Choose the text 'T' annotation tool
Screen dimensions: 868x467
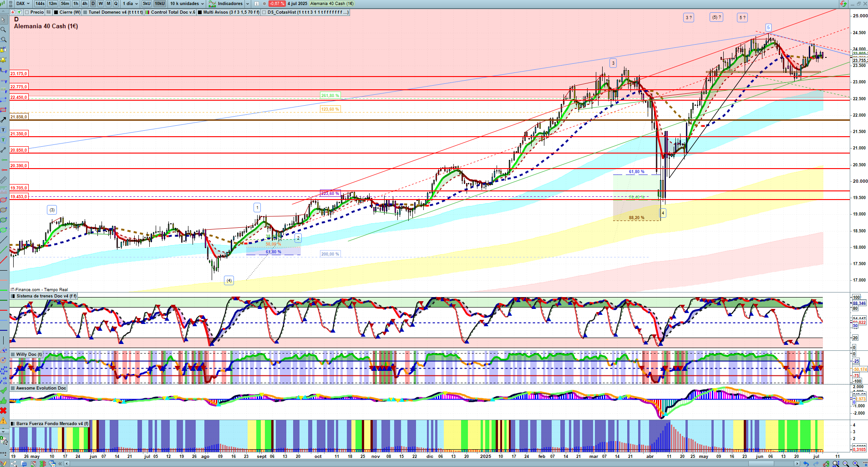4,130
